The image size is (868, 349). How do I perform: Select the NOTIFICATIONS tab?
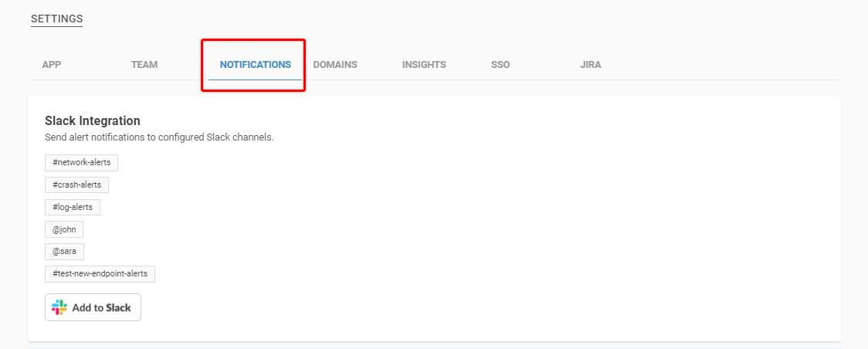click(255, 65)
